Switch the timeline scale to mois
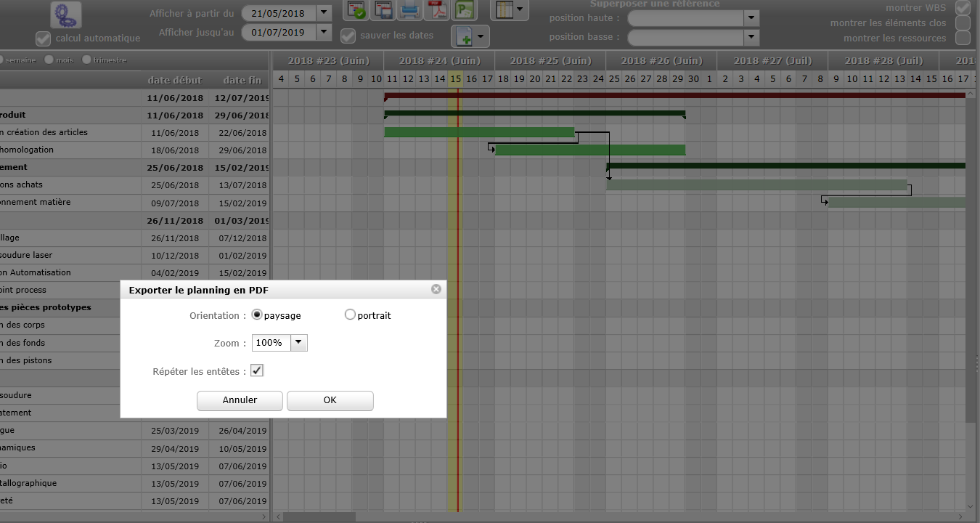The width and height of the screenshot is (980, 523). [49, 60]
